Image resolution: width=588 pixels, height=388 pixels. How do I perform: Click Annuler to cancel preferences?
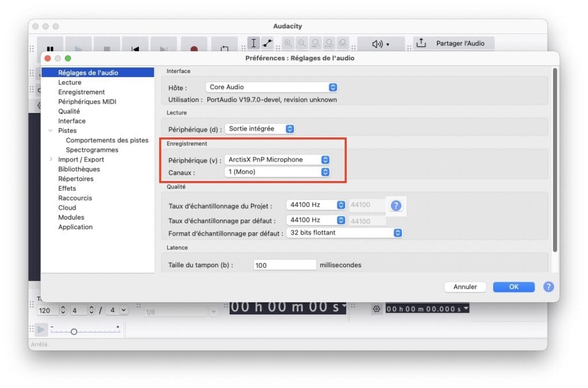[x=465, y=287]
